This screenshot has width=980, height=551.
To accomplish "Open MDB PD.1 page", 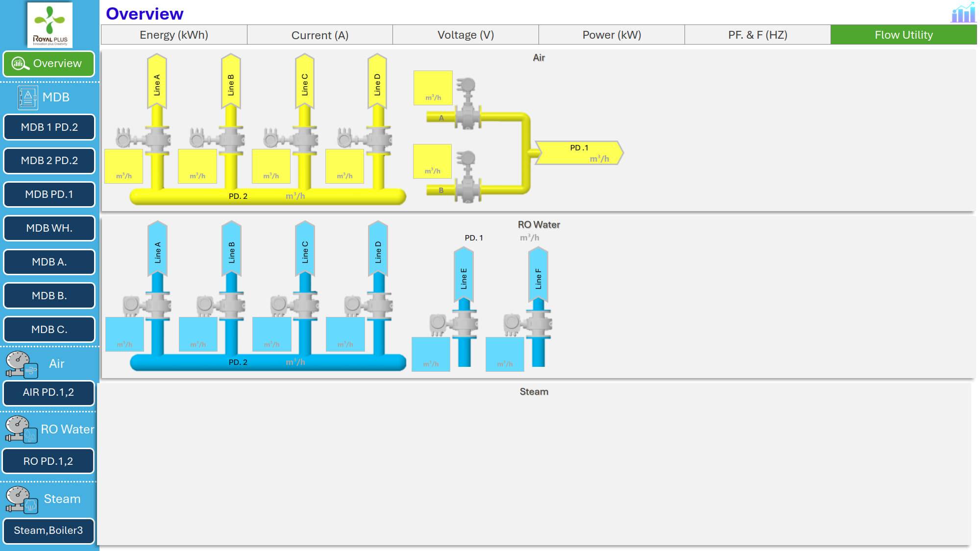I will 49,194.
